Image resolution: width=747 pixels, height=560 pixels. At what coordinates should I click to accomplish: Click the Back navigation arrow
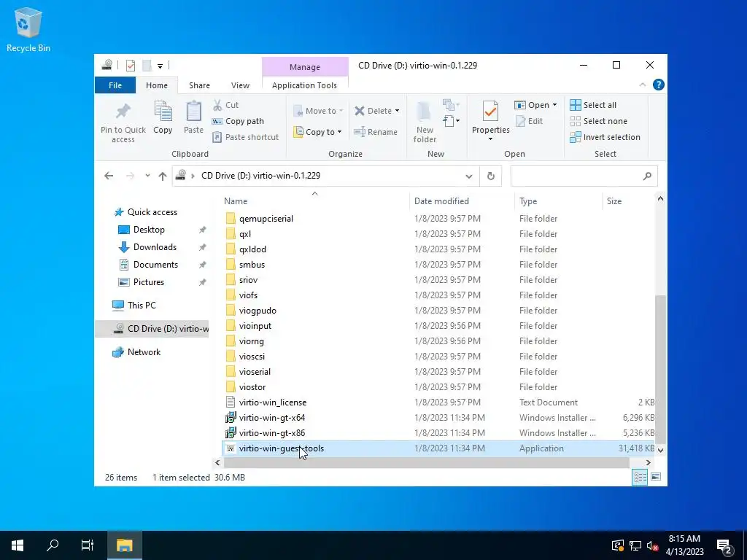click(109, 176)
